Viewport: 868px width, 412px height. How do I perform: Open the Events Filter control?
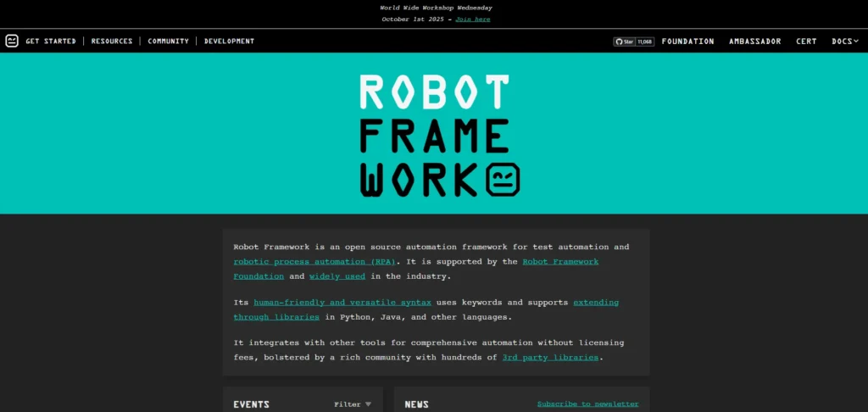click(x=353, y=404)
